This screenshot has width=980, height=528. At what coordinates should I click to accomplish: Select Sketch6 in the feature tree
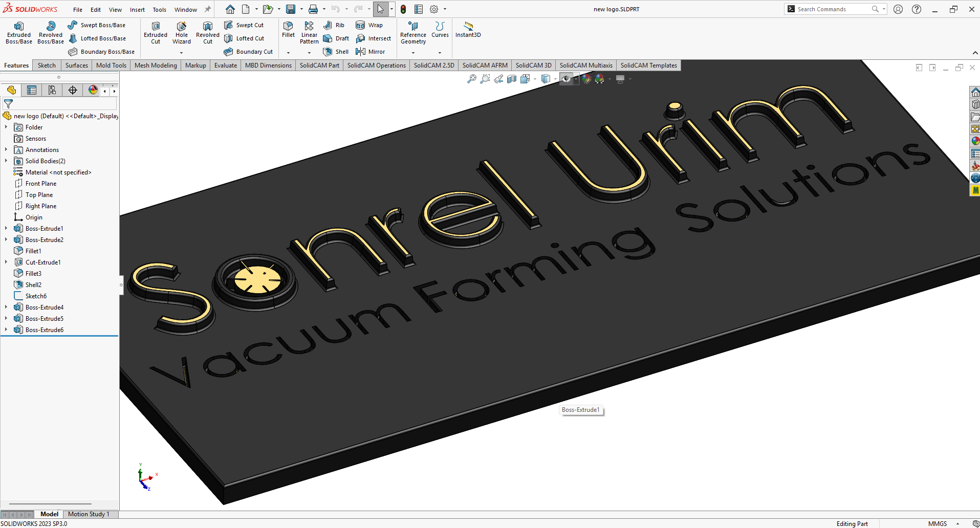(36, 296)
